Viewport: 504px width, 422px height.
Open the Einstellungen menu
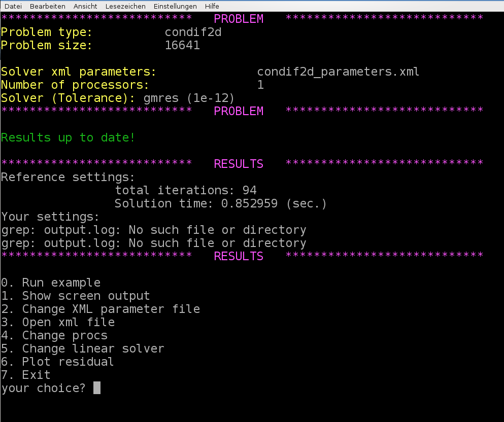point(175,6)
